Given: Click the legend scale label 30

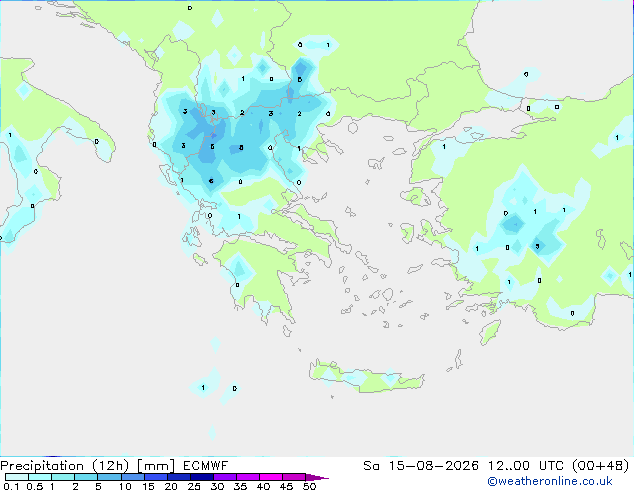Looking at the screenshot, I should click(218, 486).
